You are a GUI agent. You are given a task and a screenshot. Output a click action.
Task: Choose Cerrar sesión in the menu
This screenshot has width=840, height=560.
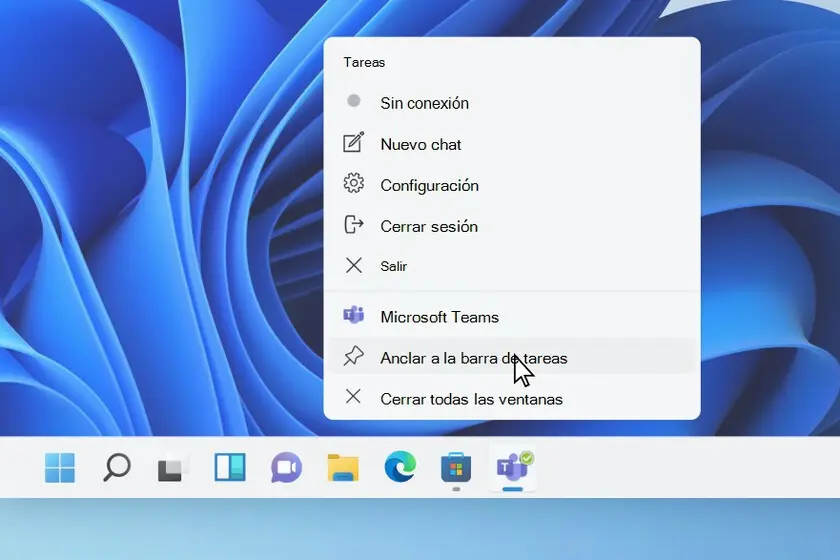tap(512, 226)
